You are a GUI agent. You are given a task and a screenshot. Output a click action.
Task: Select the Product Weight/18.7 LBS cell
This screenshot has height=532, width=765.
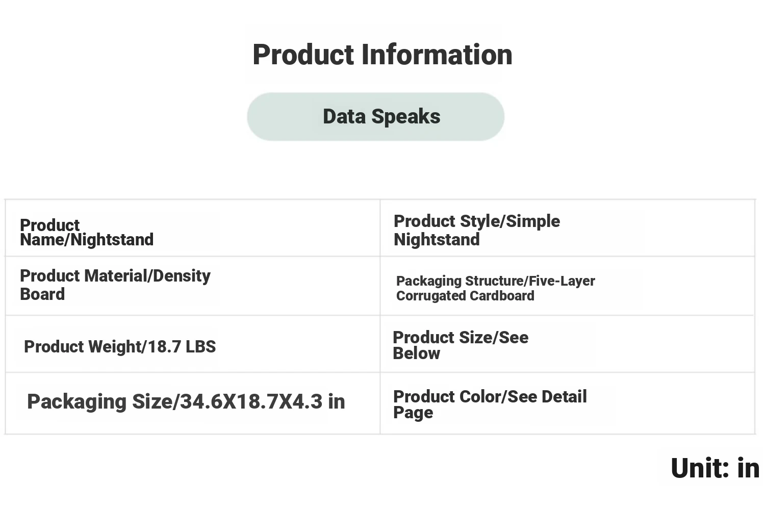[x=192, y=344]
